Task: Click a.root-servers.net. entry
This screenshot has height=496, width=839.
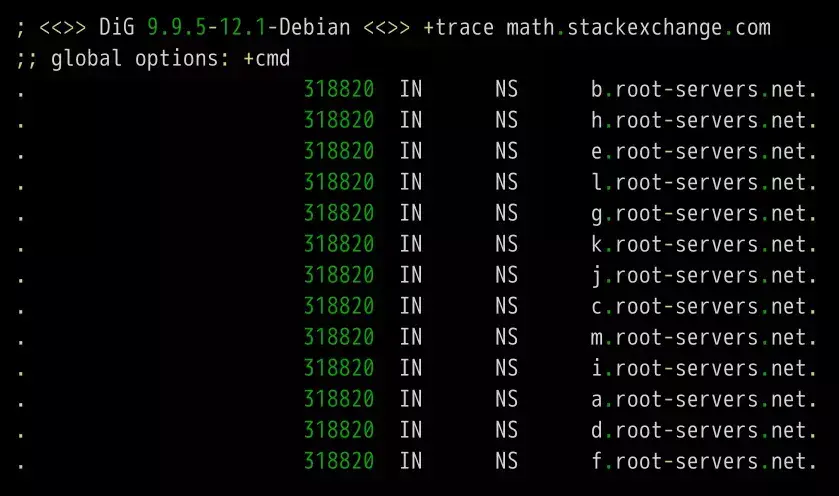Action: click(704, 400)
